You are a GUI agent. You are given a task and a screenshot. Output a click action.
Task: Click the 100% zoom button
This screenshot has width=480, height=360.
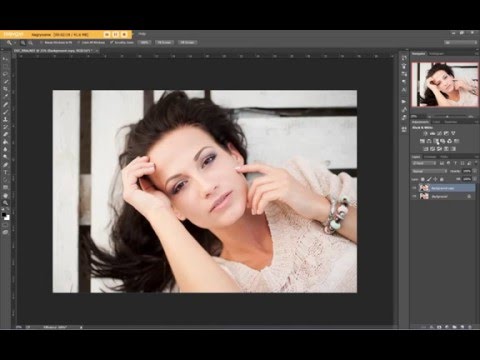point(144,43)
